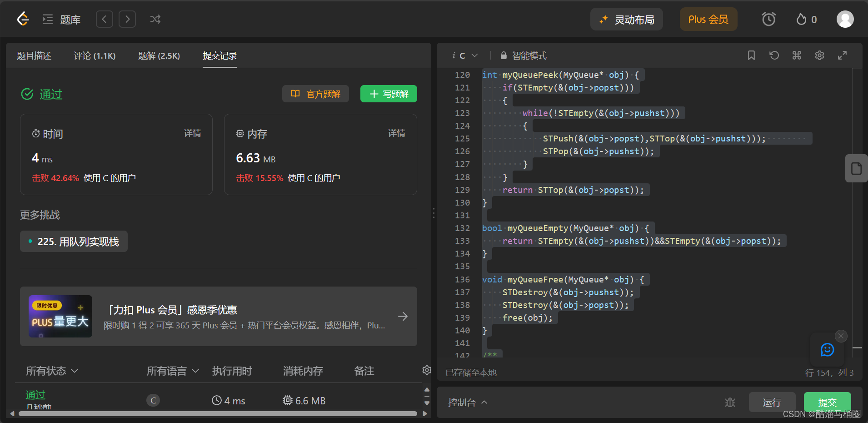Open the 题解 (2.5K) tab
This screenshot has height=423, width=868.
click(x=159, y=55)
